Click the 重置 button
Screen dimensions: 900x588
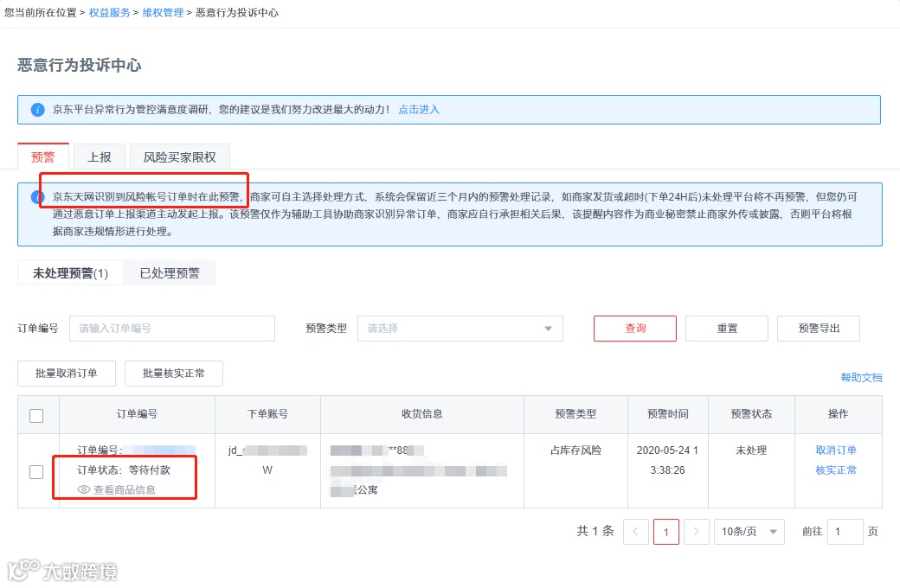tap(727, 329)
